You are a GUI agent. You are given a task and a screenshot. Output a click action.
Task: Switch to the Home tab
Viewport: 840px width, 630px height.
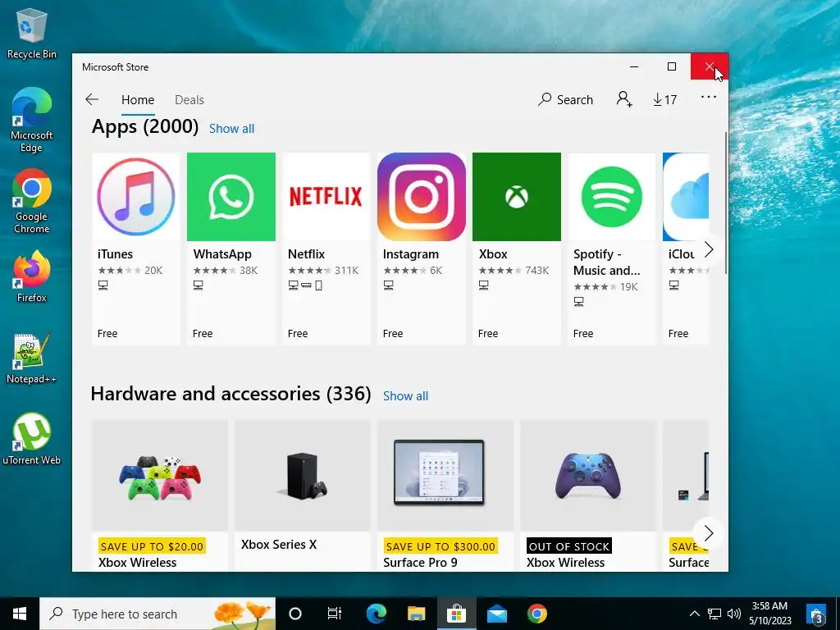(138, 100)
